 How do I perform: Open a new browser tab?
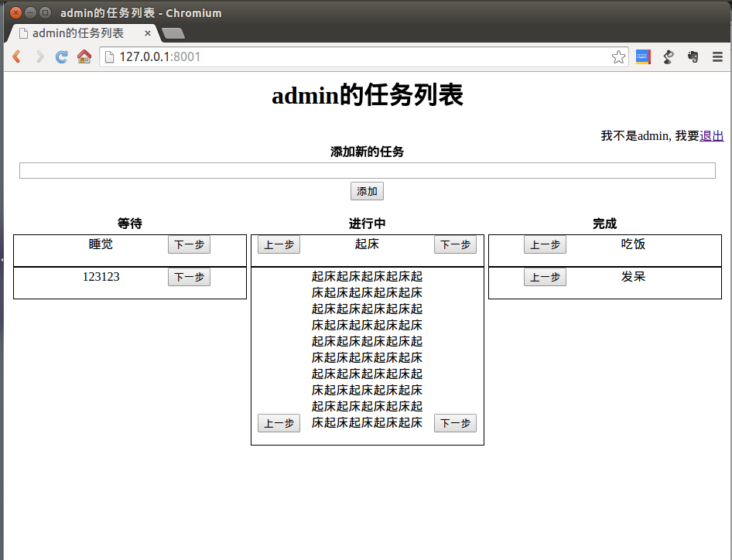coord(173,33)
